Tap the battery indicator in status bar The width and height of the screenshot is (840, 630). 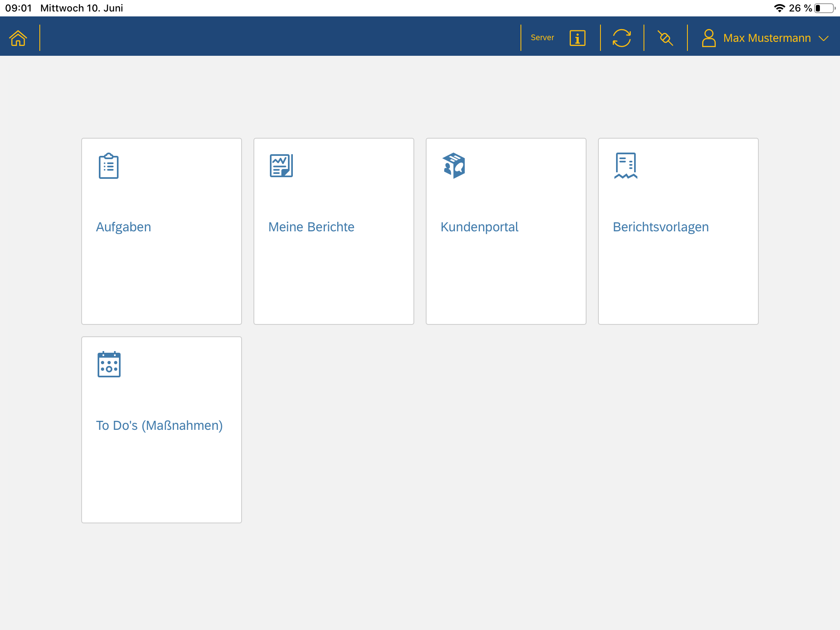pyautogui.click(x=824, y=8)
